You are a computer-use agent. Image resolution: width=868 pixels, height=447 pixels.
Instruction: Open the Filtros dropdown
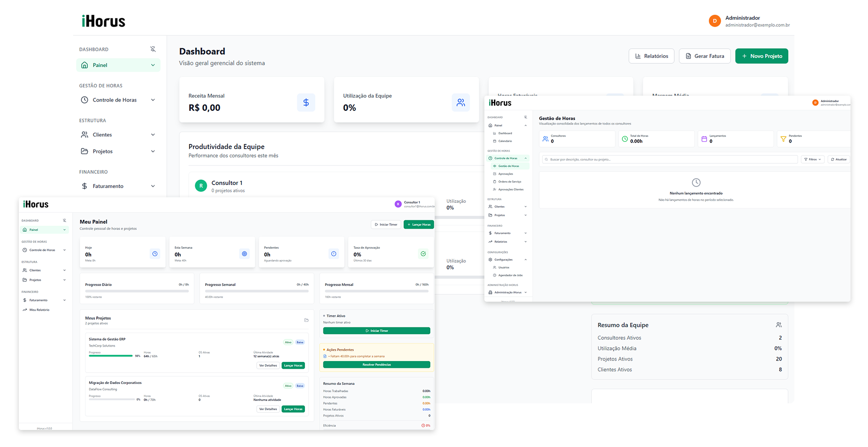(813, 160)
